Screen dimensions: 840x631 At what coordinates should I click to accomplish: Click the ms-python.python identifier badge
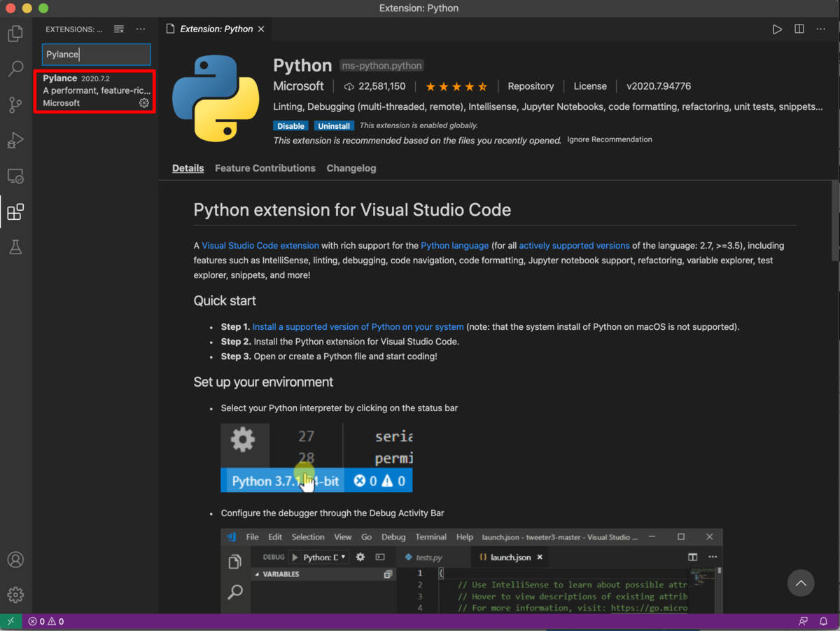(x=381, y=66)
